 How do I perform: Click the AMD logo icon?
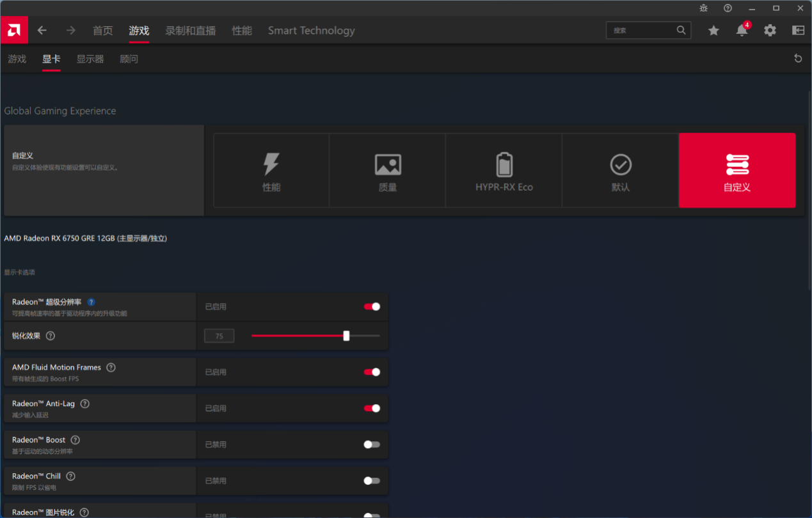coord(13,30)
